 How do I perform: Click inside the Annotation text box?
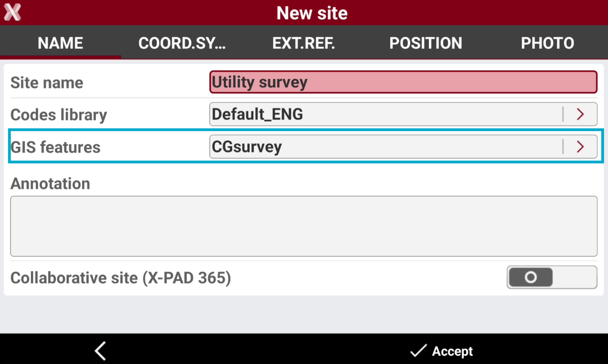click(x=304, y=226)
